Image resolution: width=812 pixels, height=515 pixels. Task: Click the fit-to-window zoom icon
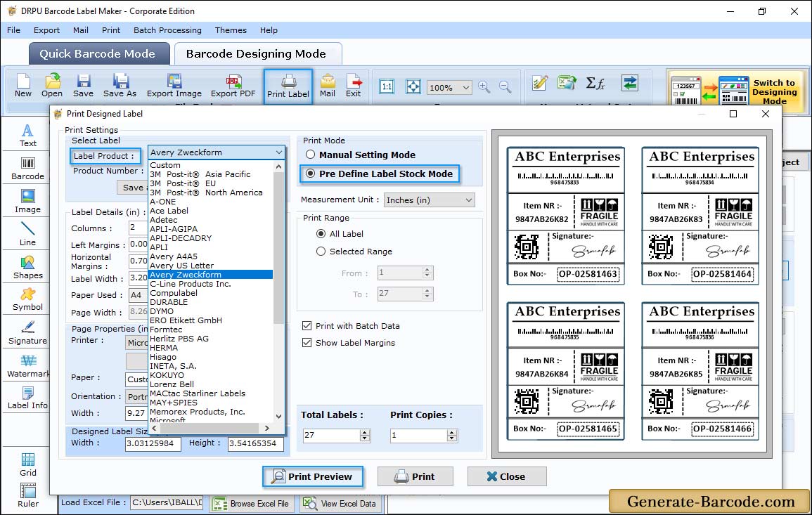point(413,86)
